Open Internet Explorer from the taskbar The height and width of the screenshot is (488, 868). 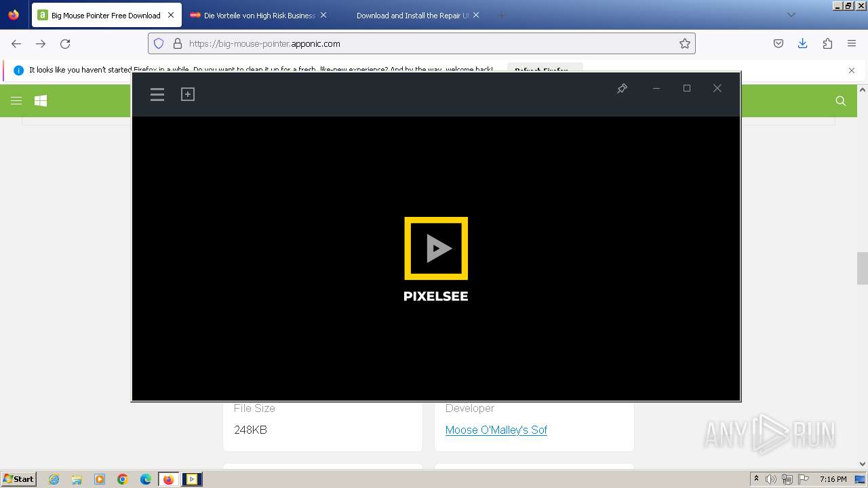click(x=54, y=479)
